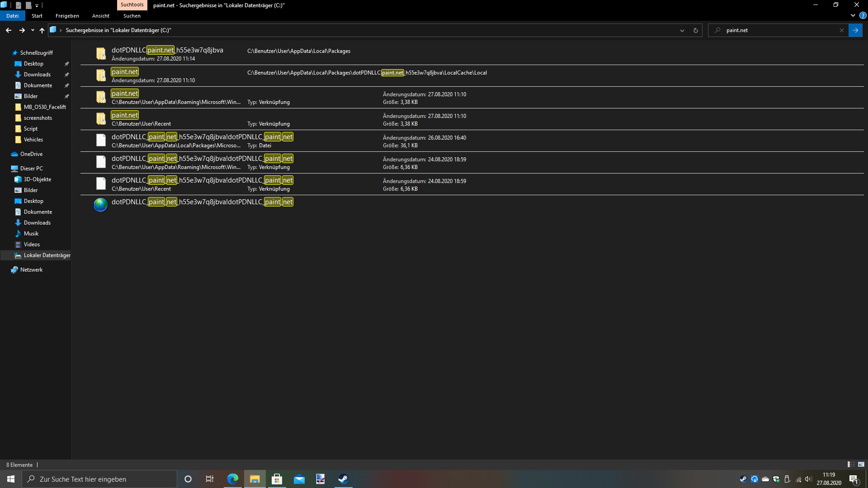Image resolution: width=868 pixels, height=488 pixels.
Task: Open Steam from the taskbar
Action: point(343,479)
